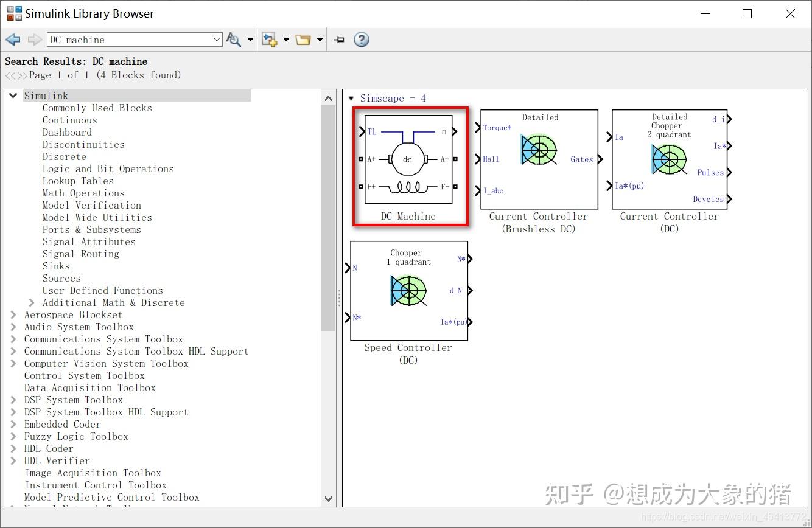Image resolution: width=812 pixels, height=528 pixels.
Task: Select Model-Wide Utilities library
Action: pyautogui.click(x=97, y=217)
